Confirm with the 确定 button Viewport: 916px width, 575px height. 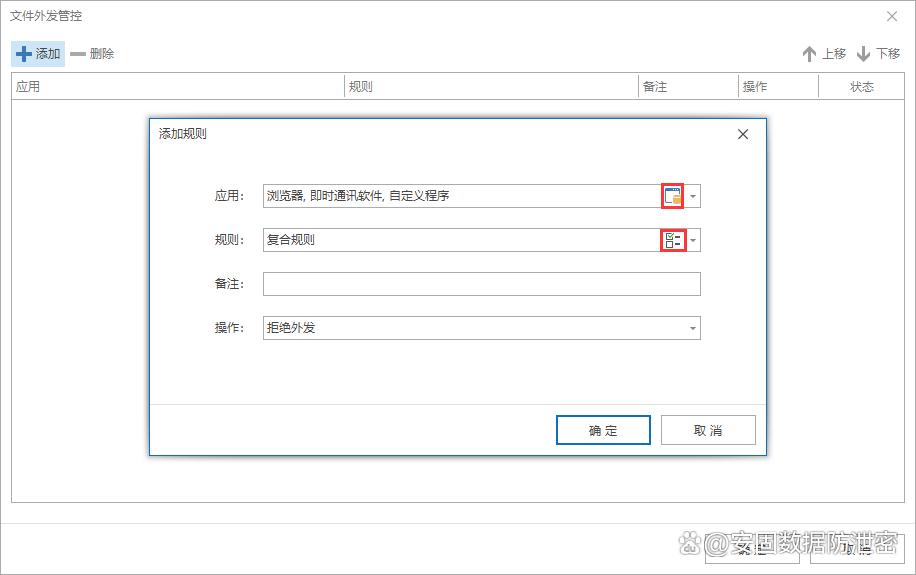coord(603,430)
